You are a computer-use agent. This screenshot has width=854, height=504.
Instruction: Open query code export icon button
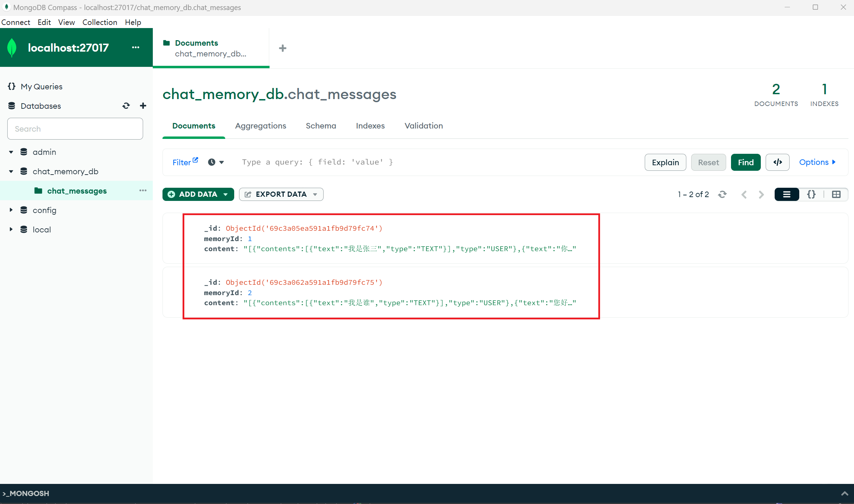[x=777, y=162]
